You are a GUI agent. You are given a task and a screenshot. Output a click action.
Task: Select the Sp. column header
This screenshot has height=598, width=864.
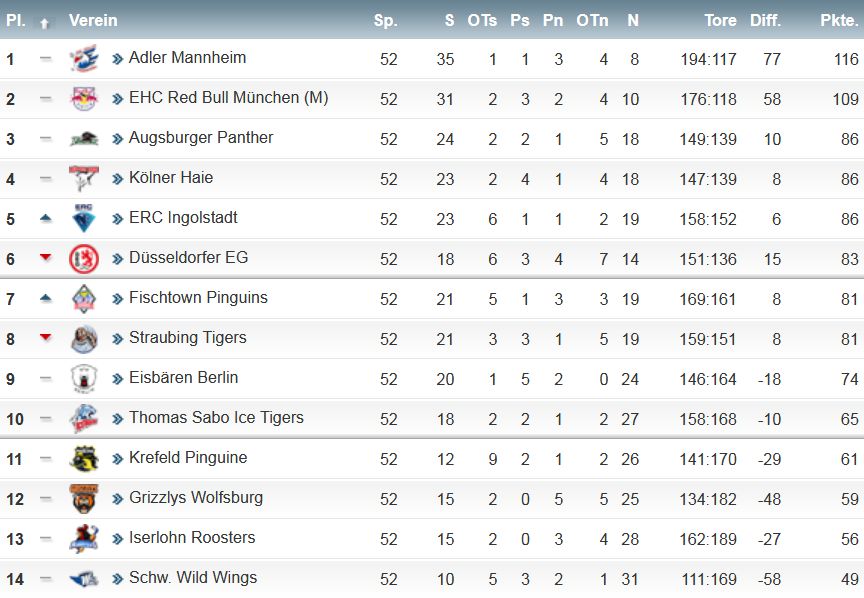(385, 20)
